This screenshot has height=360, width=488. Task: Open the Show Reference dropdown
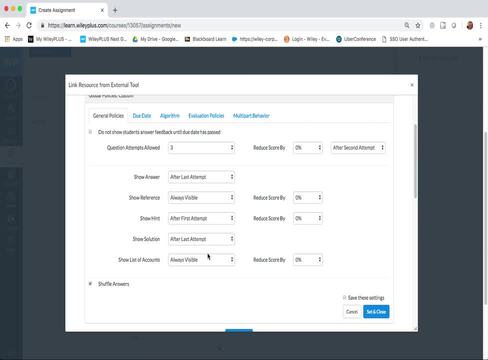click(x=201, y=198)
